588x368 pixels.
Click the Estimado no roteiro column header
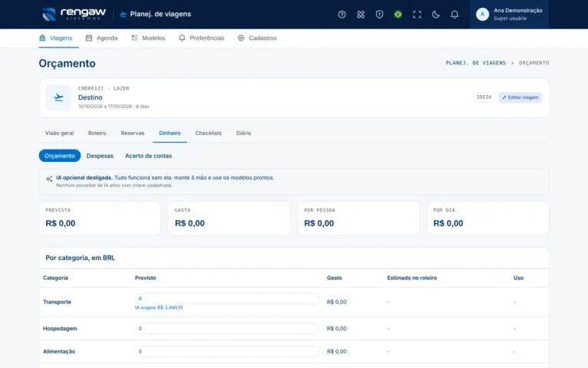(x=412, y=278)
